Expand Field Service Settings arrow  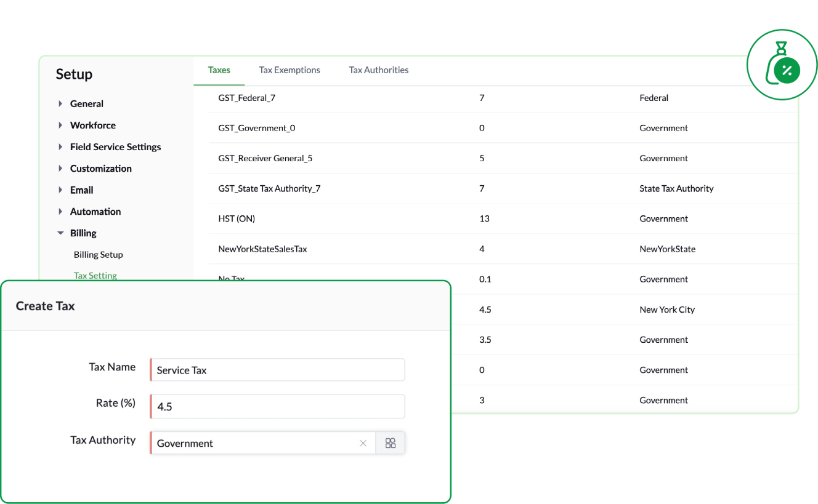coord(60,147)
